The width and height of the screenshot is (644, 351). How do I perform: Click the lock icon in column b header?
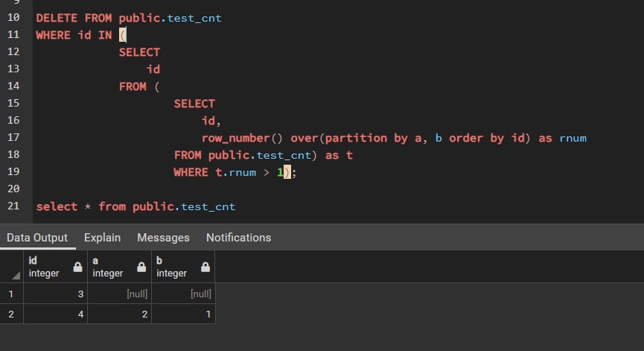205,267
